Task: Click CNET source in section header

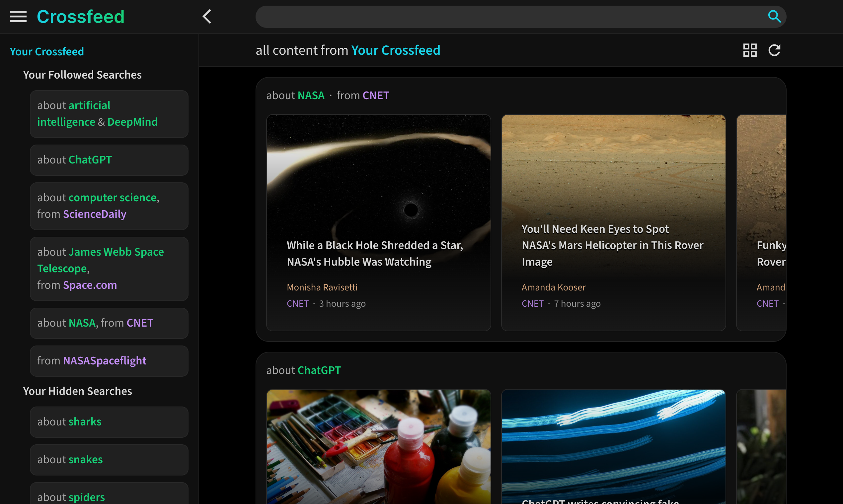Action: coord(376,95)
